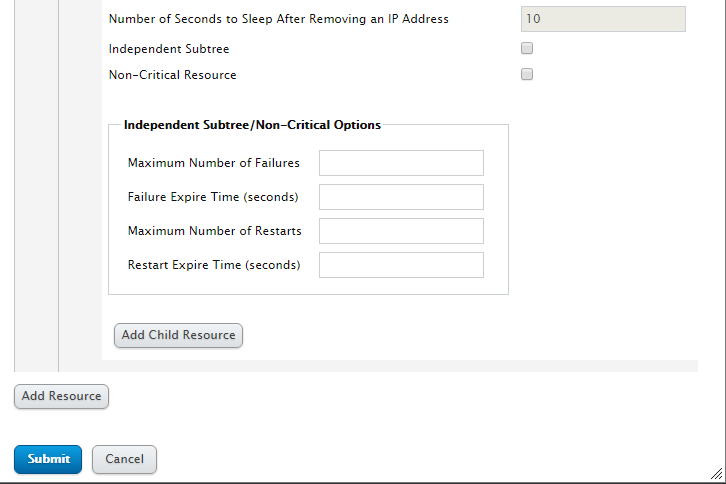
Task: Click the Maximum Number of Failures label
Action: click(x=214, y=163)
